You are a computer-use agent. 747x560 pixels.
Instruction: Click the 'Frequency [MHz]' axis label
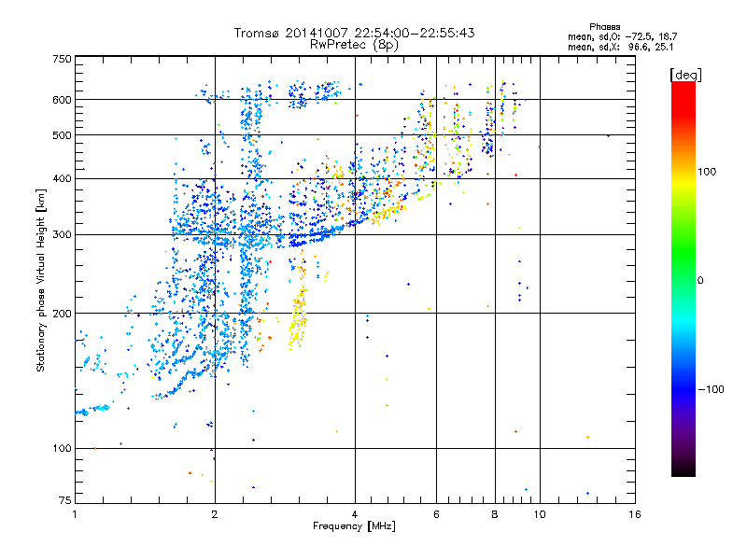[354, 526]
